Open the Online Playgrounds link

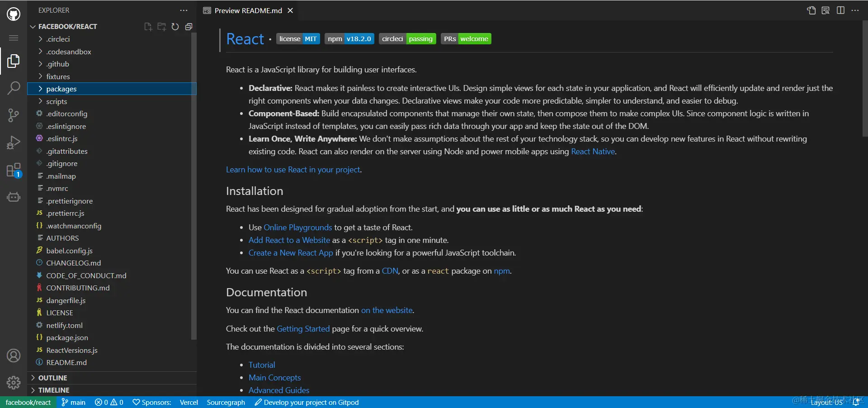(297, 228)
